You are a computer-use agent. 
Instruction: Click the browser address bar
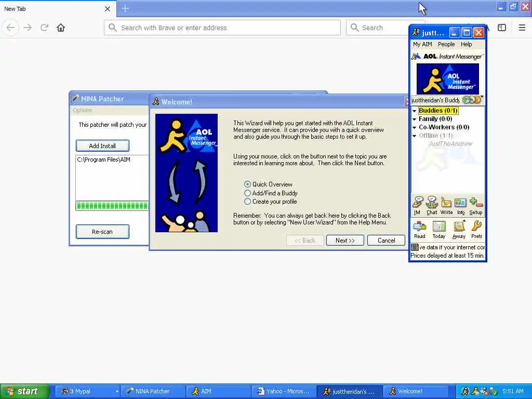[x=222, y=28]
